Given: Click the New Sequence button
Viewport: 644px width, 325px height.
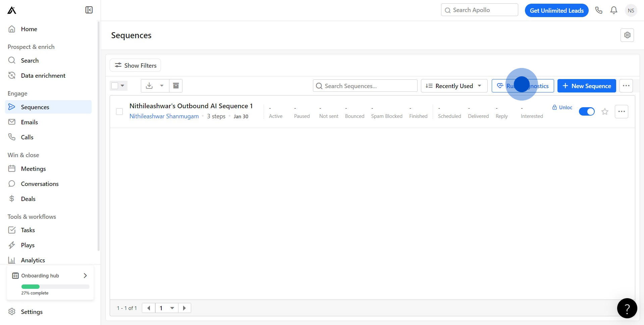Looking at the screenshot, I should click(x=586, y=86).
